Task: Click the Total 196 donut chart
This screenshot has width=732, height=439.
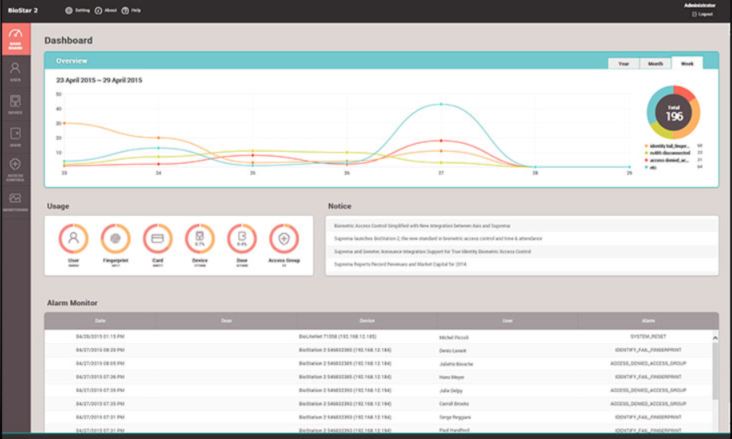Action: 673,113
